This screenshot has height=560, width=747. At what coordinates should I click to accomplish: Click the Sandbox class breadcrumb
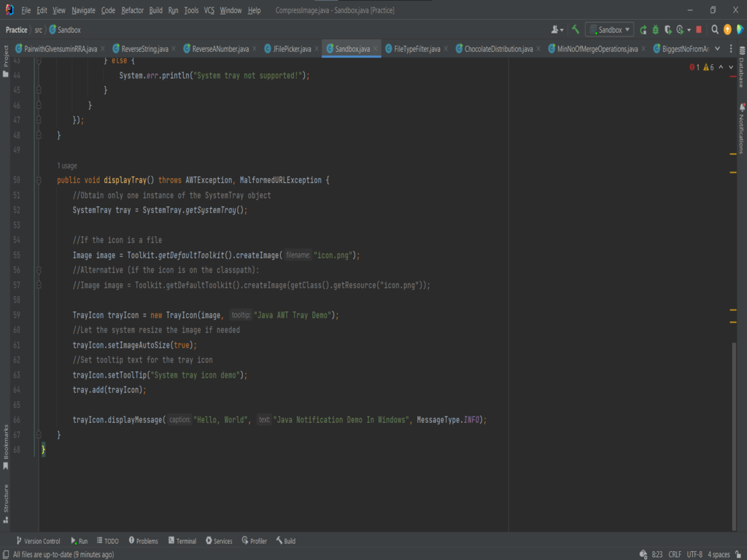tap(65, 29)
